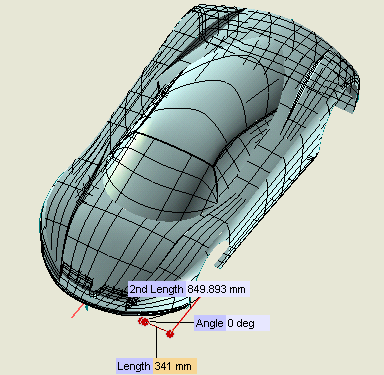Image resolution: width=384 pixels, height=375 pixels.
Task: Select the 2nd Length value 849.893 mm
Action: point(217,289)
